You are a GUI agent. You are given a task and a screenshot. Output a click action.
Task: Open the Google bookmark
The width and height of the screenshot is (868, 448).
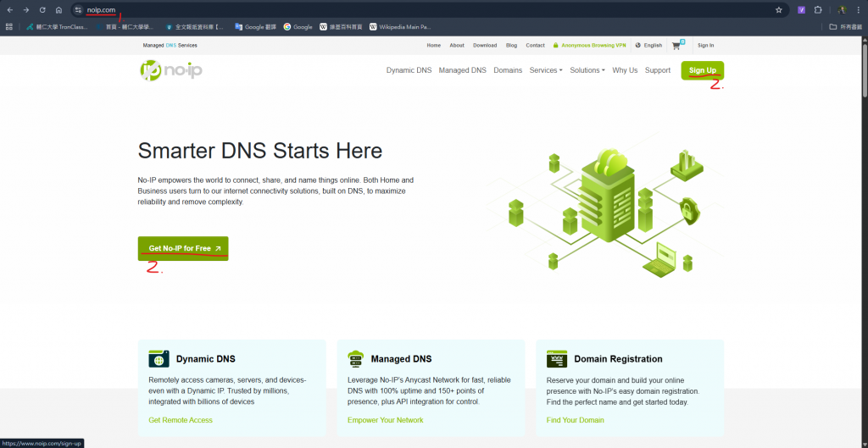pyautogui.click(x=298, y=26)
